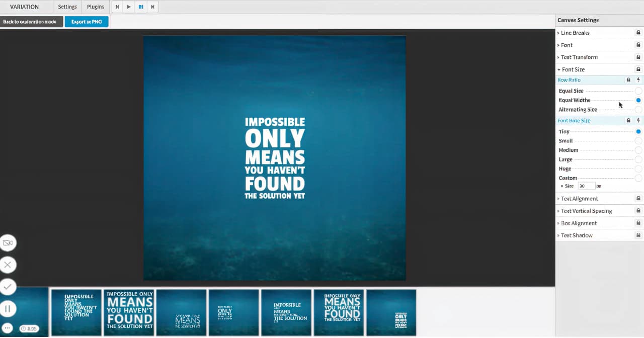Open the Plugins menu
Image resolution: width=644 pixels, height=338 pixels.
pos(95,7)
